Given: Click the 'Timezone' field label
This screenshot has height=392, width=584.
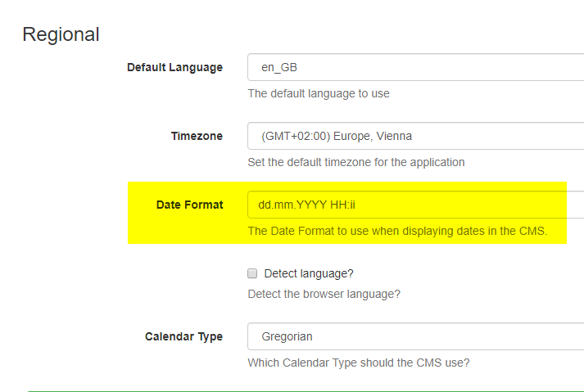Looking at the screenshot, I should [x=197, y=136].
